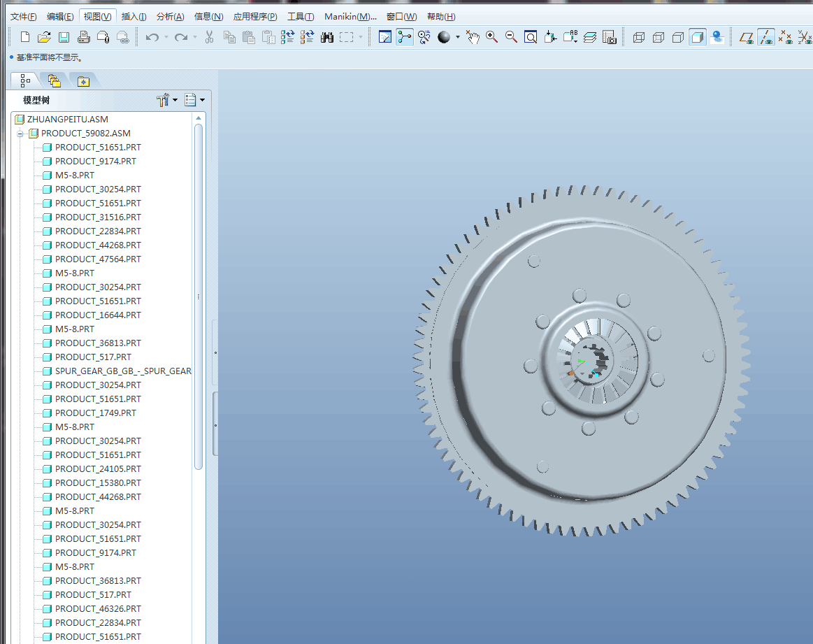The width and height of the screenshot is (813, 644).
Task: Save the model with the floppy disk icon
Action: pyautogui.click(x=64, y=37)
